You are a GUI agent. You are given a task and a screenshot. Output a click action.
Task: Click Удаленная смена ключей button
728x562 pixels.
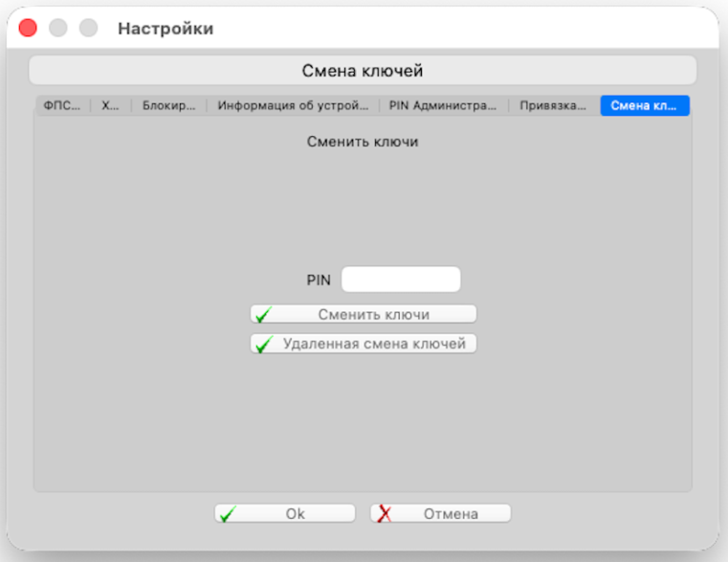[364, 344]
